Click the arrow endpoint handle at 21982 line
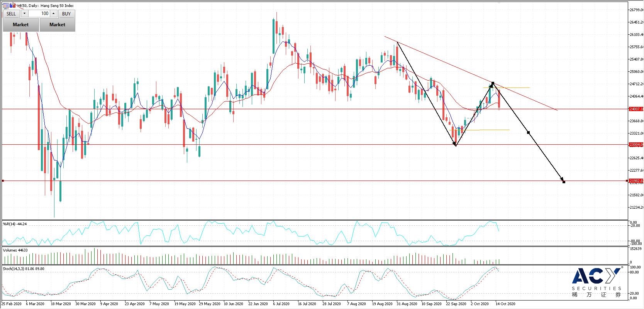 [x=564, y=182]
